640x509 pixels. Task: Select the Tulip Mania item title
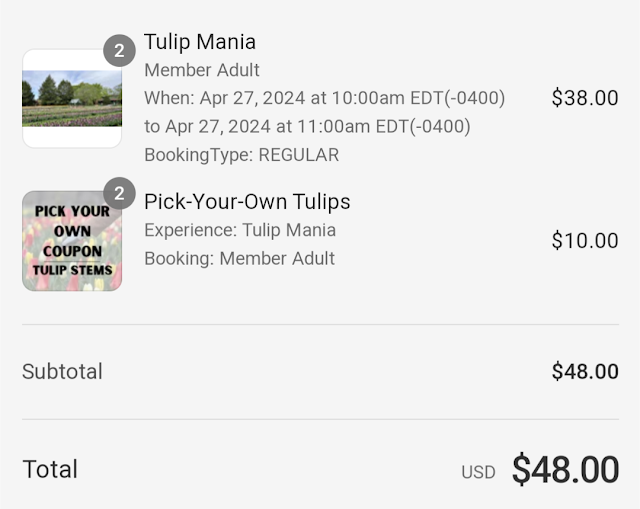tap(200, 42)
